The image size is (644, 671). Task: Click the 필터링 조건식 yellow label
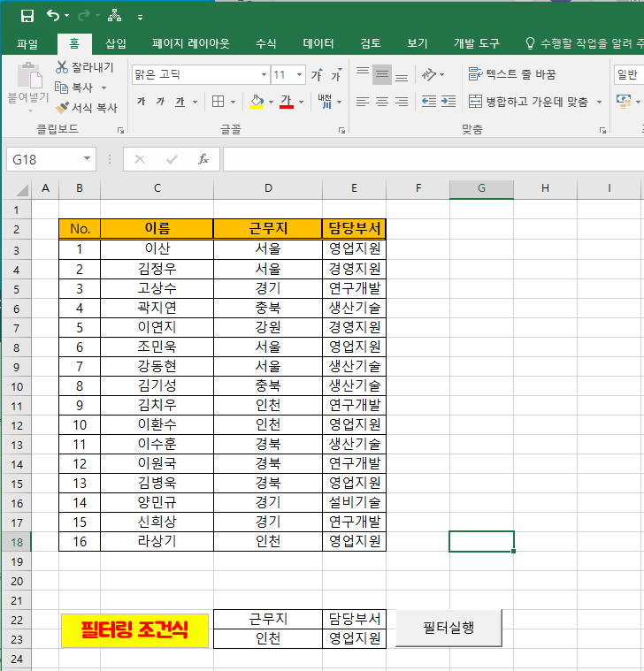(134, 630)
